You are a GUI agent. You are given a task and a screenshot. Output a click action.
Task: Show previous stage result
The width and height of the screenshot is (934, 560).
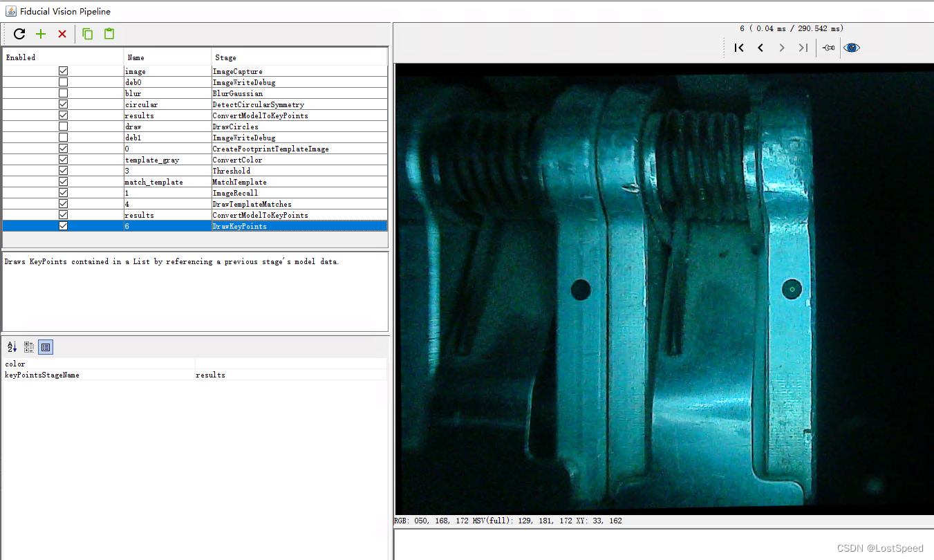tap(760, 48)
